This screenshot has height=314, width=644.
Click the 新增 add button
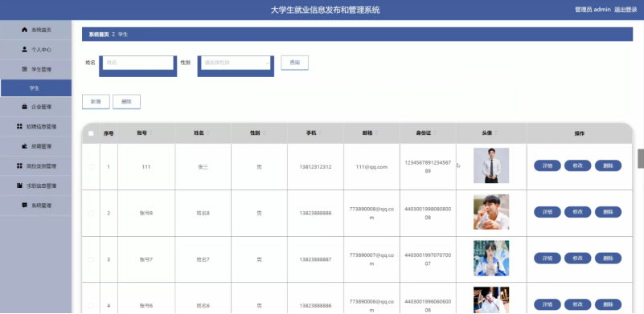pyautogui.click(x=96, y=102)
